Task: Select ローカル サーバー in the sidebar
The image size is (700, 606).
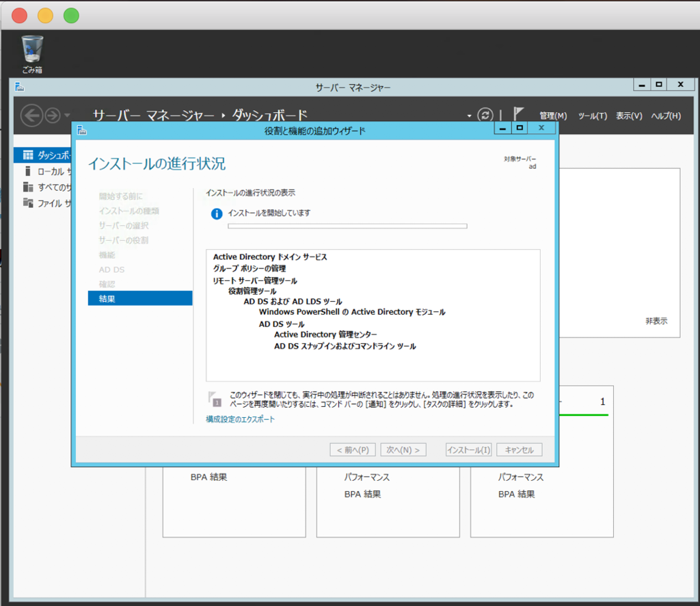Action: coord(43,171)
